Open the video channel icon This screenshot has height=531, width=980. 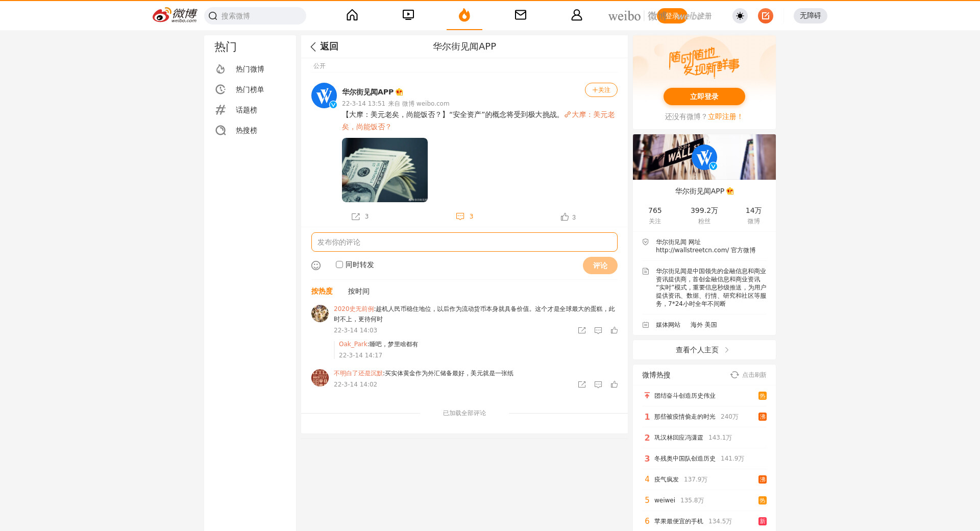coord(408,15)
